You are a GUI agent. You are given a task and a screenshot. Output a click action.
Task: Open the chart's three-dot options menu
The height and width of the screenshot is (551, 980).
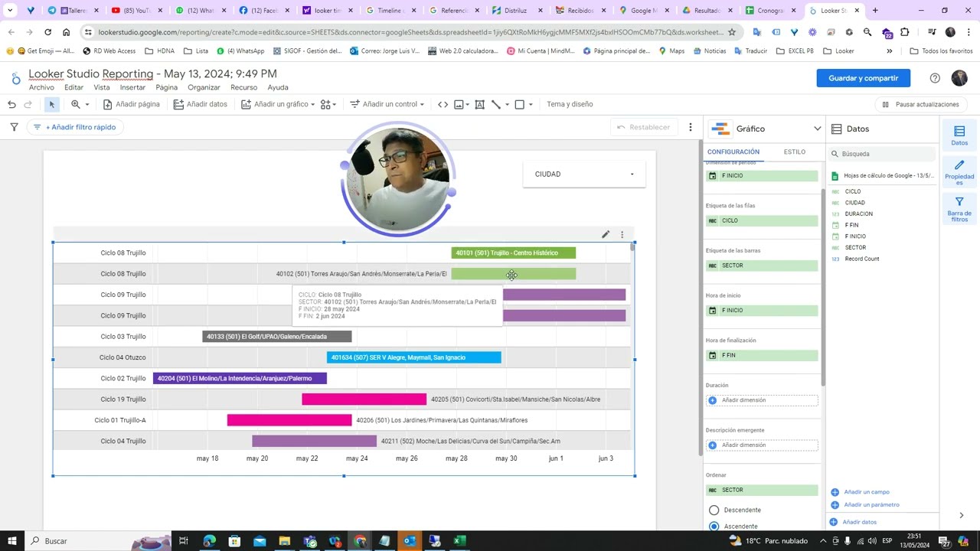(x=622, y=234)
